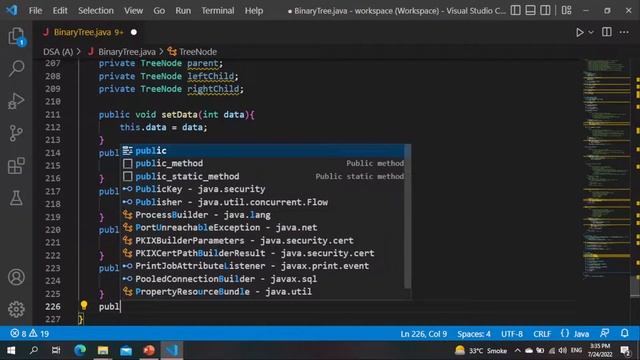Open notifications bell in status bar
This screenshot has height=360, width=640.
click(624, 333)
